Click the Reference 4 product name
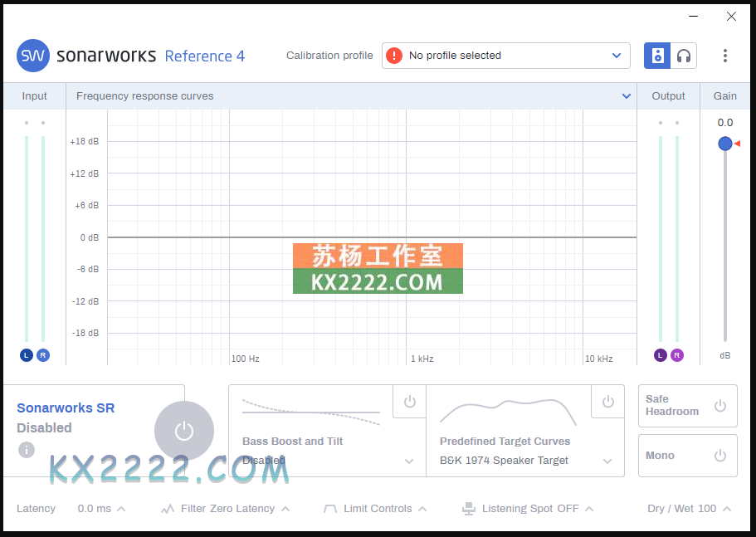The image size is (756, 537). [x=204, y=56]
